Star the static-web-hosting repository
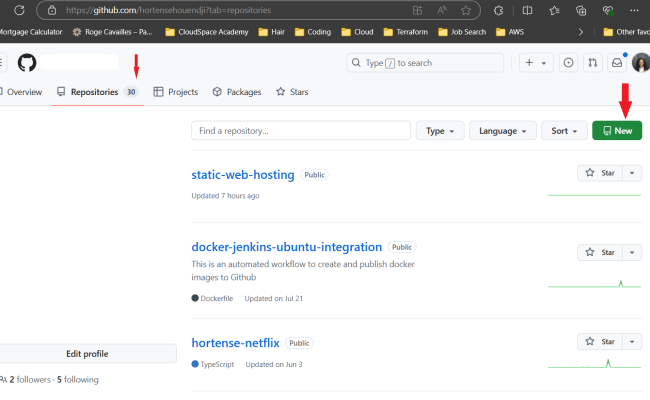The image size is (650, 400). 599,173
